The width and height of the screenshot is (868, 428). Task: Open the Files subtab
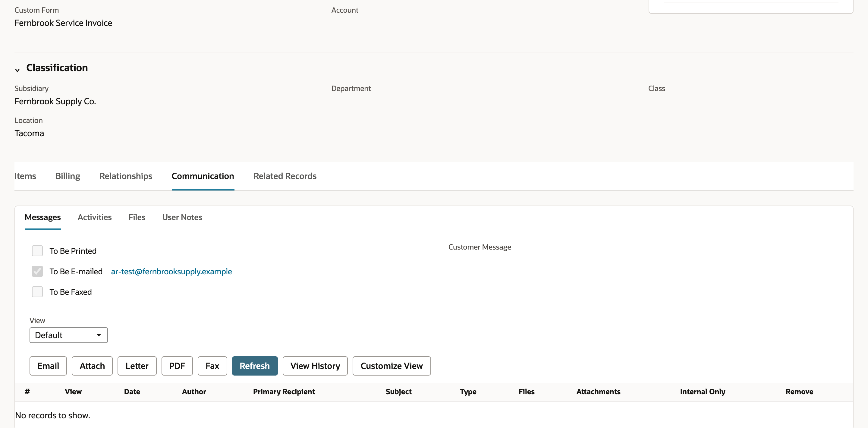[137, 217]
